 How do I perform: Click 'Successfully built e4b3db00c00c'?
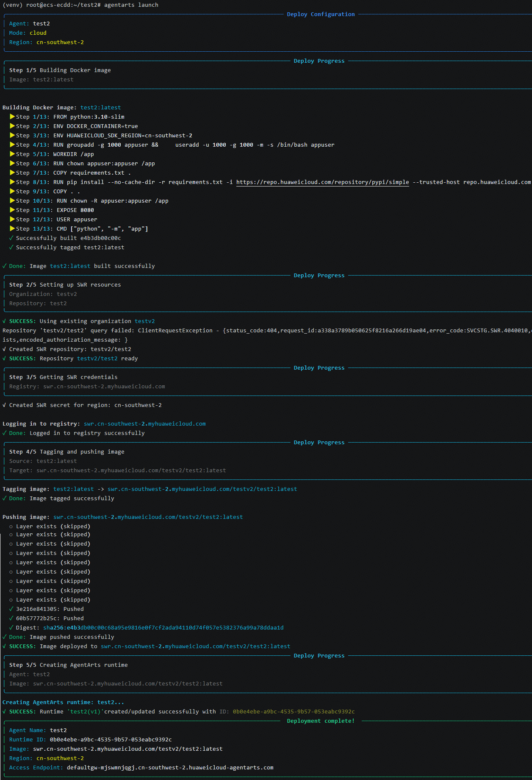point(69,238)
